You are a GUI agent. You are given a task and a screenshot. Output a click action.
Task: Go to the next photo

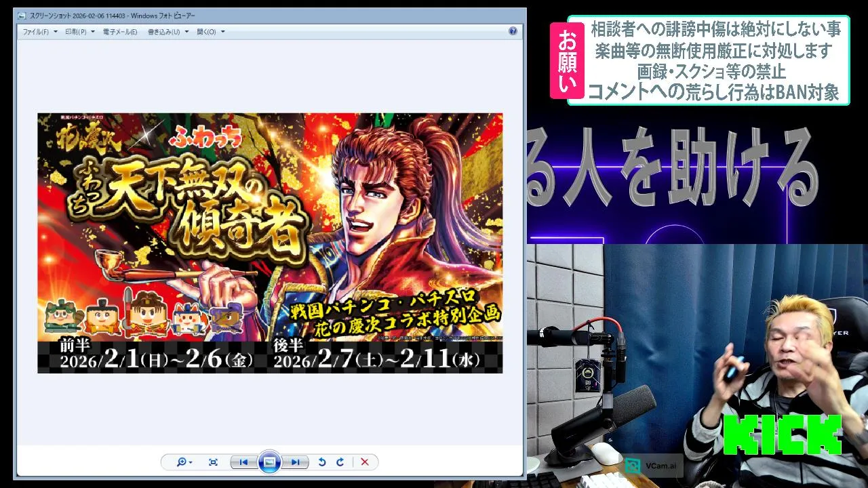pos(295,462)
